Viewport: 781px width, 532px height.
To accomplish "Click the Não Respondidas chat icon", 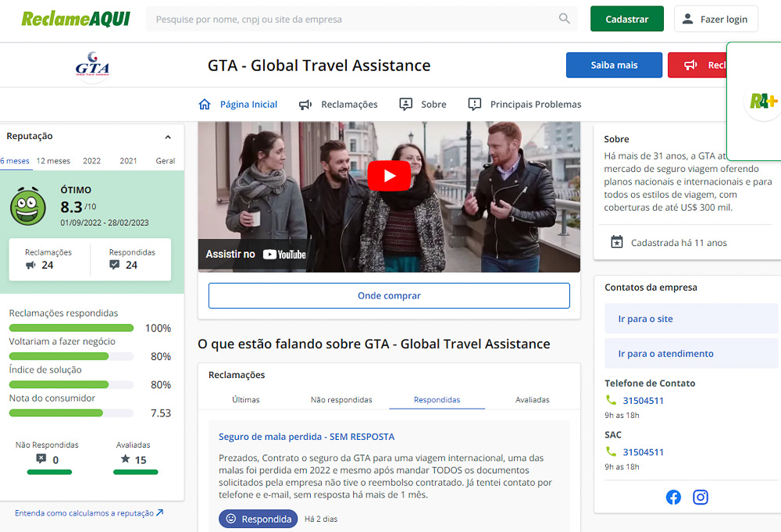I will [41, 459].
